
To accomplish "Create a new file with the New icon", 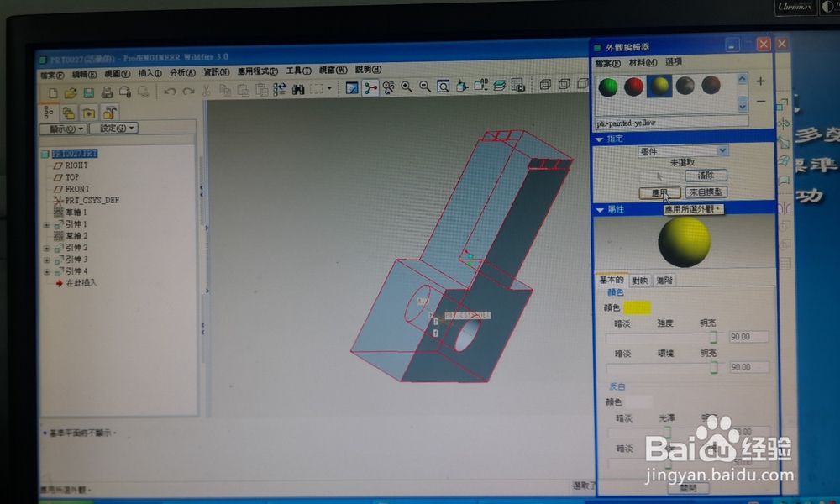I will [x=53, y=92].
